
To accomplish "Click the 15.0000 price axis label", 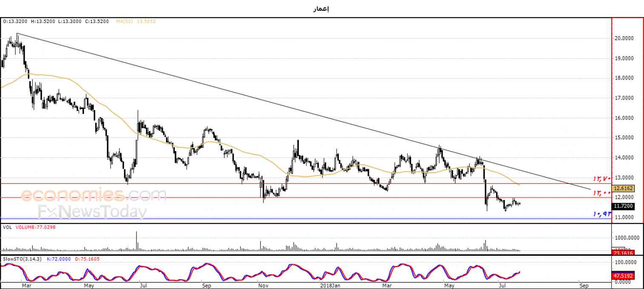I will click(x=624, y=138).
